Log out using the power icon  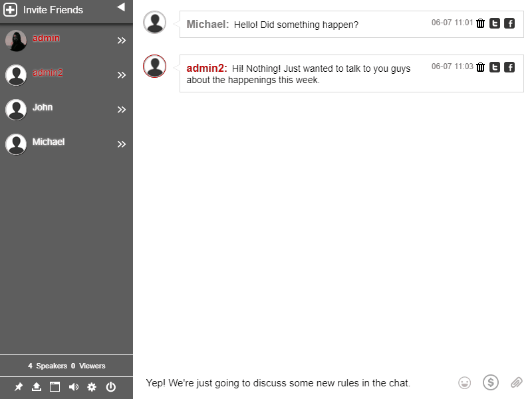click(x=110, y=388)
